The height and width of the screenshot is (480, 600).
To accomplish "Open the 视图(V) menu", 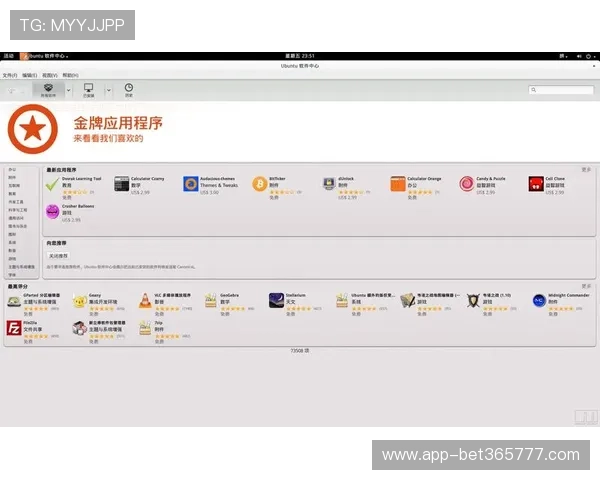I will pos(50,75).
